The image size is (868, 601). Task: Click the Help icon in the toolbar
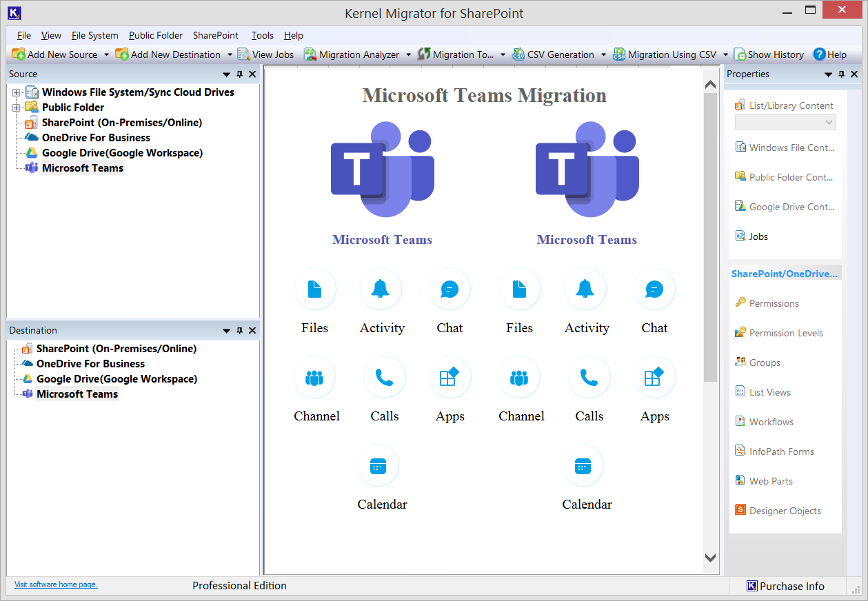[x=819, y=54]
